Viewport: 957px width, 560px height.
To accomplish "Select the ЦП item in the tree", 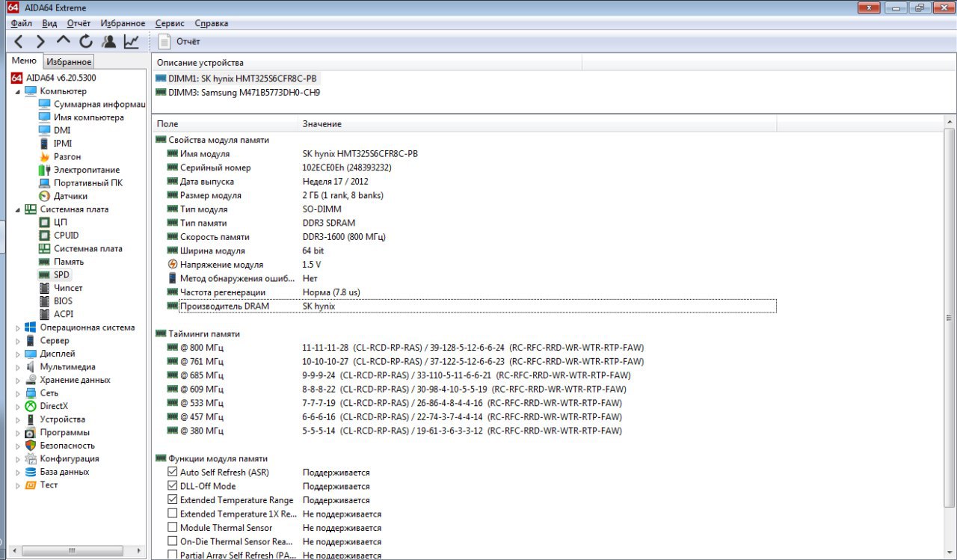I will click(53, 222).
